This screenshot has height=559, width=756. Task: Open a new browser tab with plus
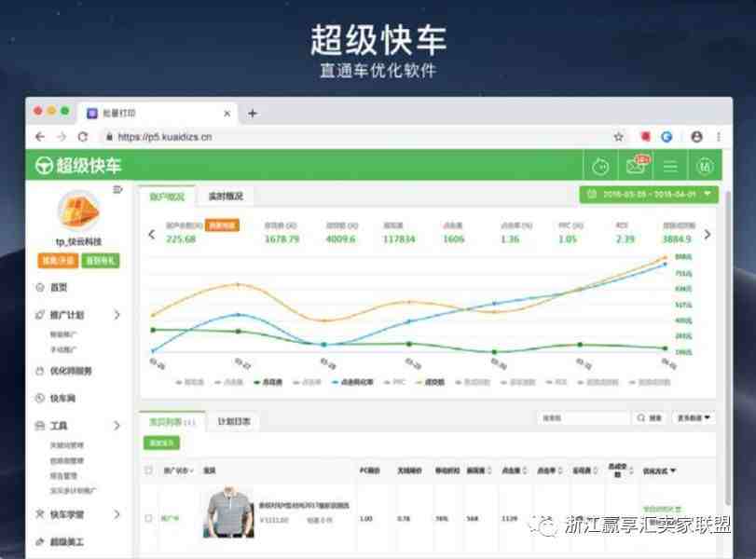pos(253,114)
